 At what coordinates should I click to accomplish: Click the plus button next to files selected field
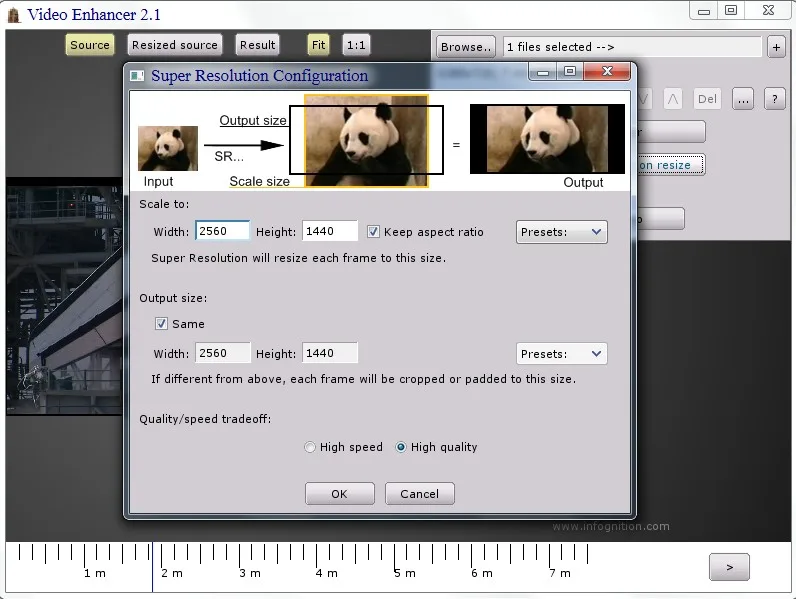[x=776, y=47]
